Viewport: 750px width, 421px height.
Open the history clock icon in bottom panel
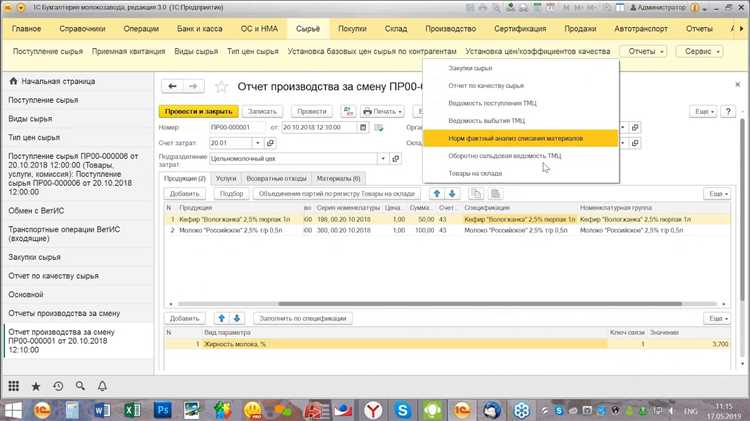(58, 385)
